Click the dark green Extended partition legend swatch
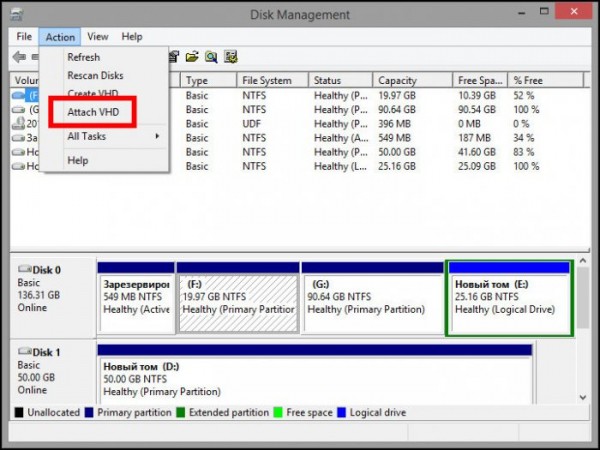Image resolution: width=600 pixels, height=450 pixels. pyautogui.click(x=180, y=412)
